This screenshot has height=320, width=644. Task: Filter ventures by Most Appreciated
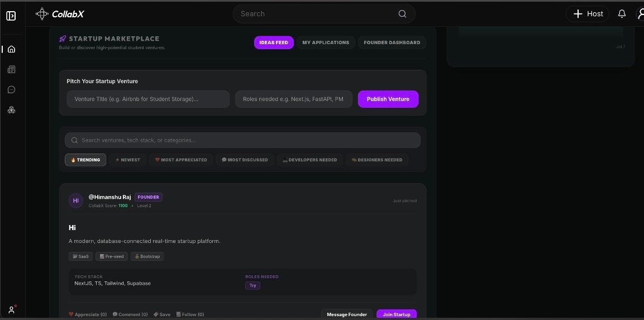tap(181, 160)
